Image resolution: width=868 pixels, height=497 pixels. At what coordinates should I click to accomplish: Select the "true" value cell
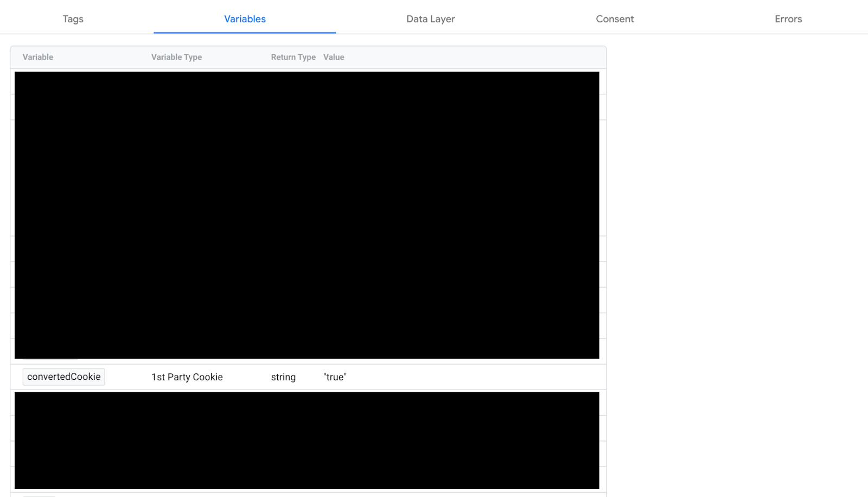(335, 377)
